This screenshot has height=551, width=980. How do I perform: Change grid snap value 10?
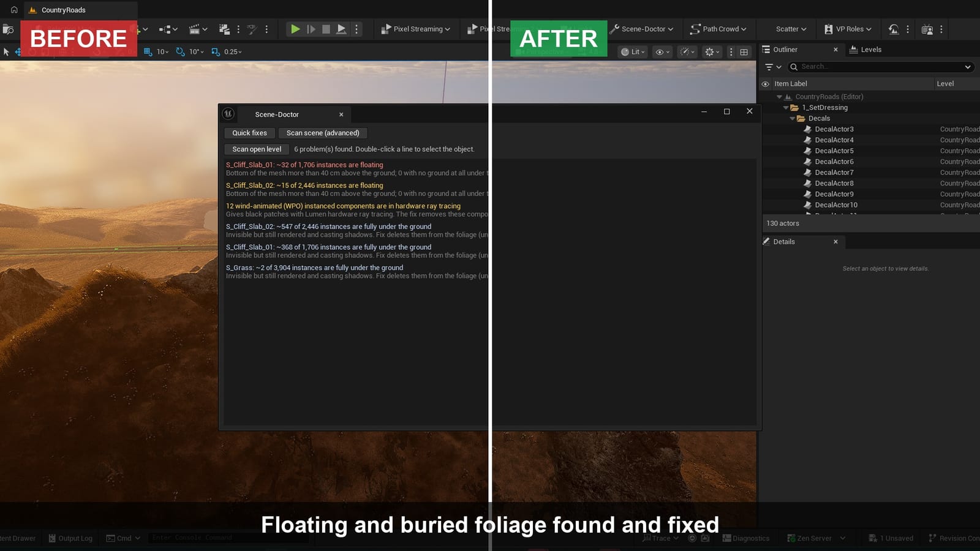tap(162, 51)
